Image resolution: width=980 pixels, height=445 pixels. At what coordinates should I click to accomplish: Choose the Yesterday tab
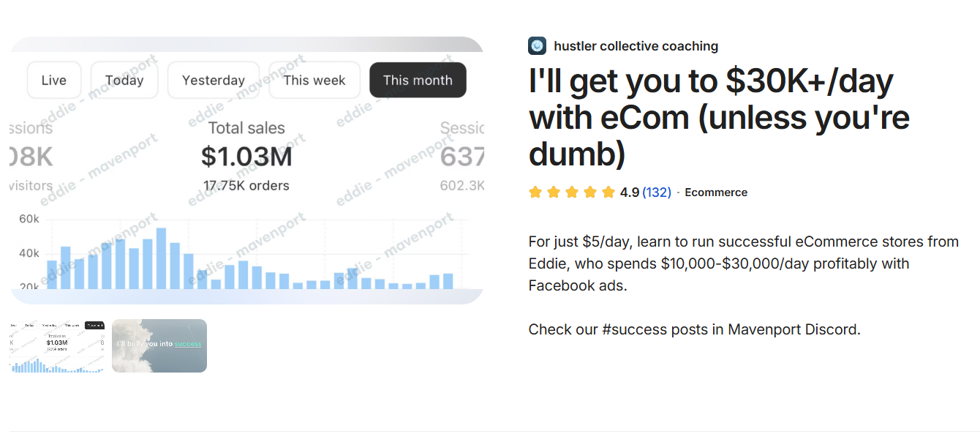214,81
